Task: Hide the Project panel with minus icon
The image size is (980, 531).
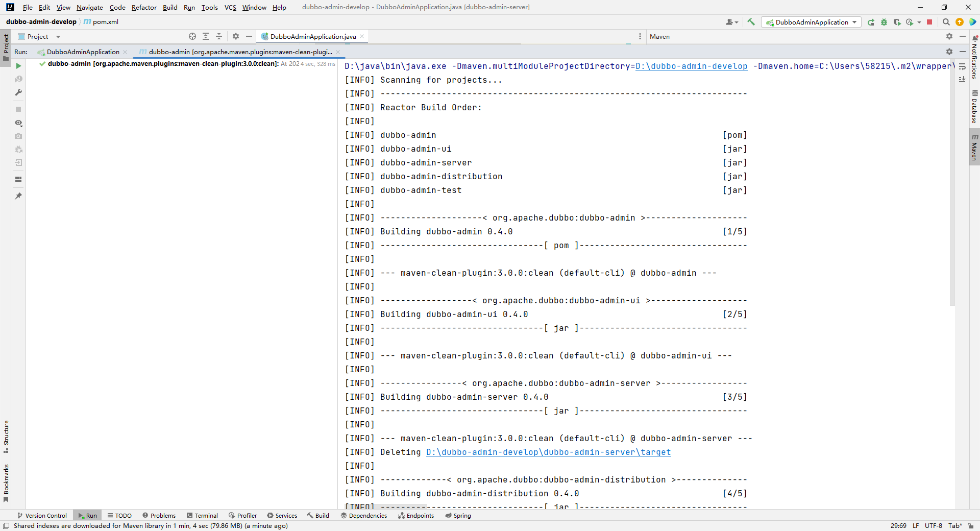Action: (x=249, y=36)
